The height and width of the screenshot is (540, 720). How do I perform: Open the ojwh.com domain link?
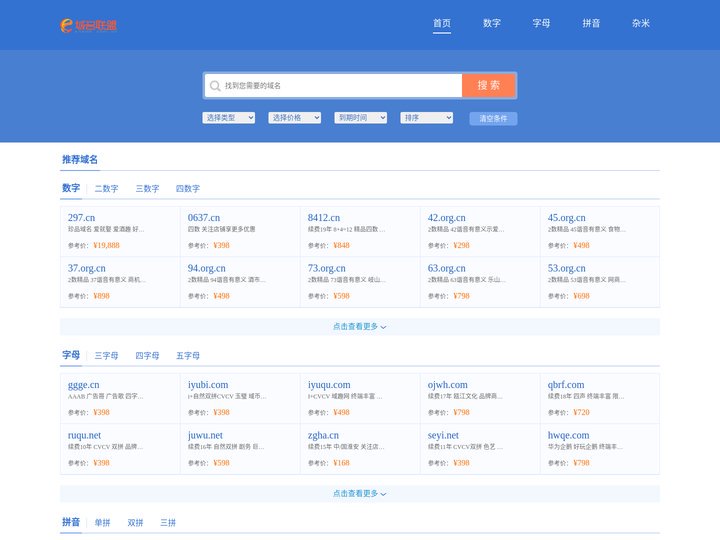coord(448,385)
